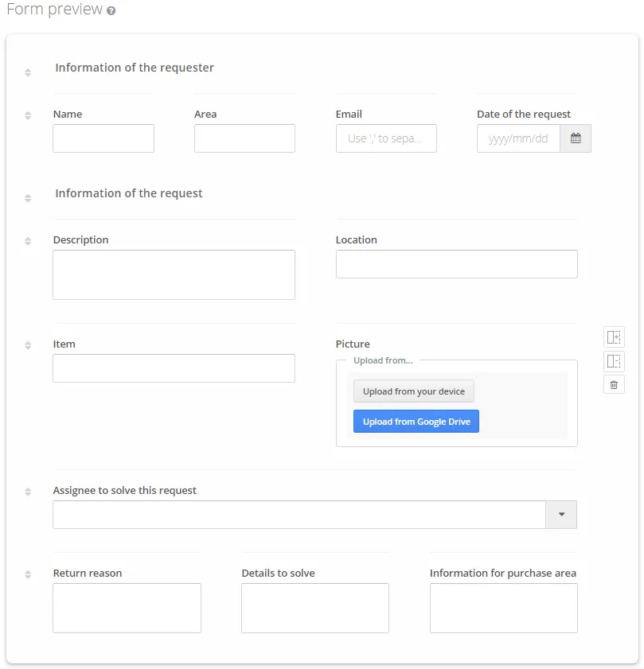Grab the reorder handle beside the Name row
The width and height of the screenshot is (644, 669).
pyautogui.click(x=28, y=115)
